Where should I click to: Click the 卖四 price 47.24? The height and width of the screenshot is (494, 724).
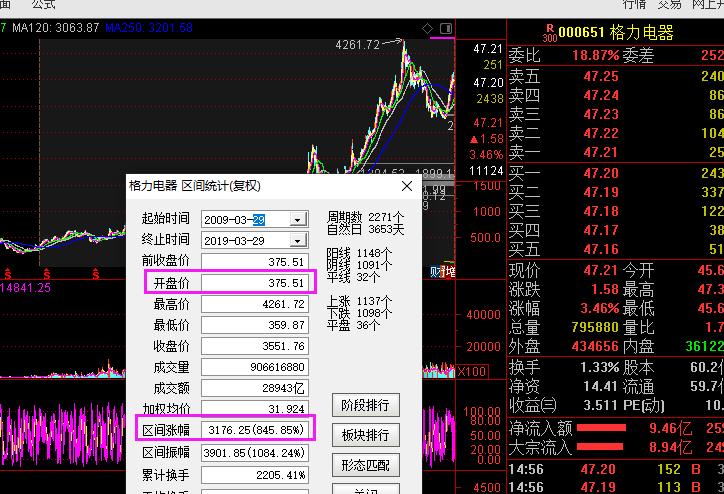(601, 95)
